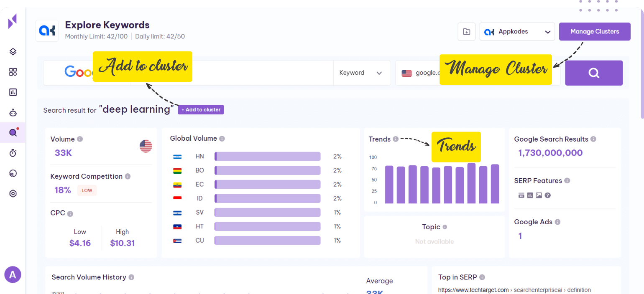Click the robot icon in sidebar
The height and width of the screenshot is (294, 644).
click(x=13, y=113)
